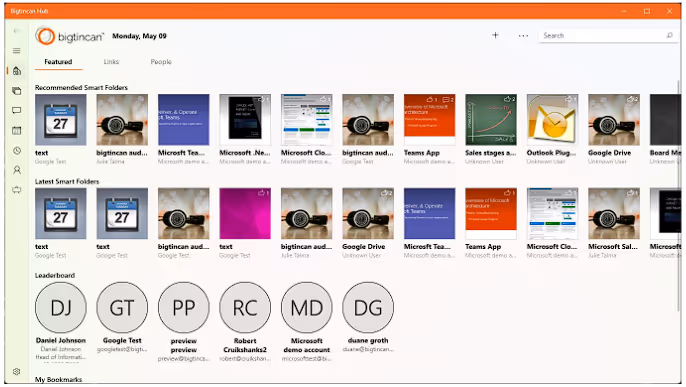The height and width of the screenshot is (387, 686).
Task: Go to the home icon in sidebar
Action: pyautogui.click(x=17, y=71)
